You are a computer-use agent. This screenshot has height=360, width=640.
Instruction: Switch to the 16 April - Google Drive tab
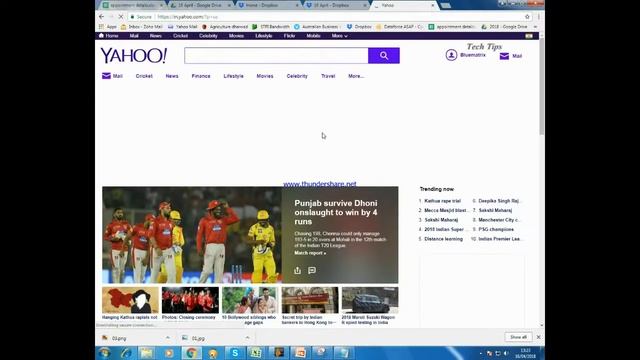coord(200,5)
